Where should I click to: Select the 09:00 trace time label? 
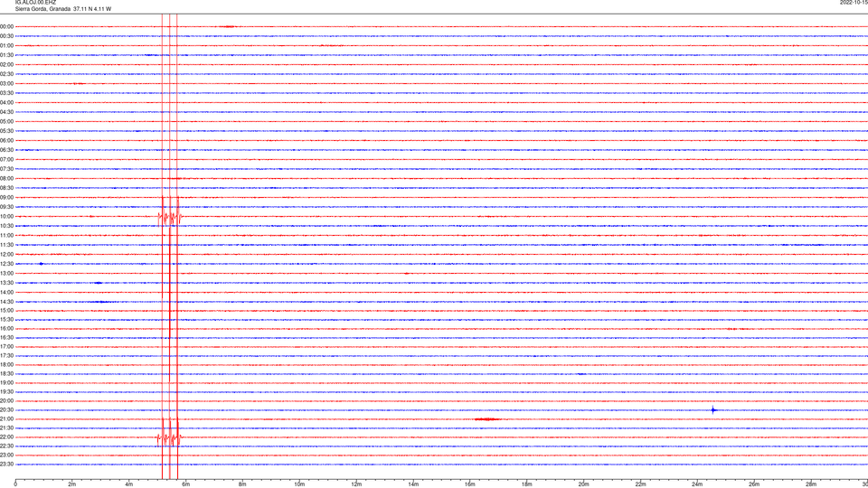pos(6,198)
